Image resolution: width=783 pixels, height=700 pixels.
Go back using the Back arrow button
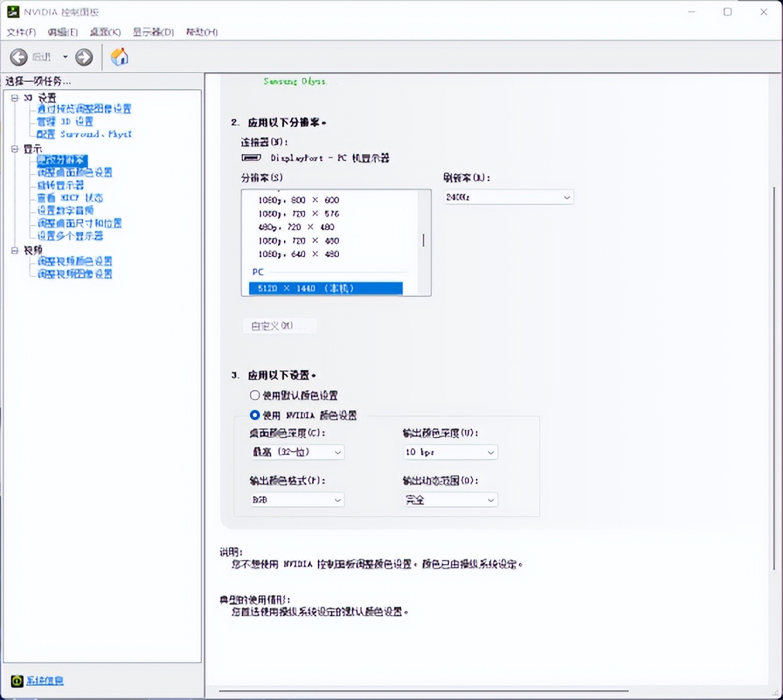tap(19, 57)
